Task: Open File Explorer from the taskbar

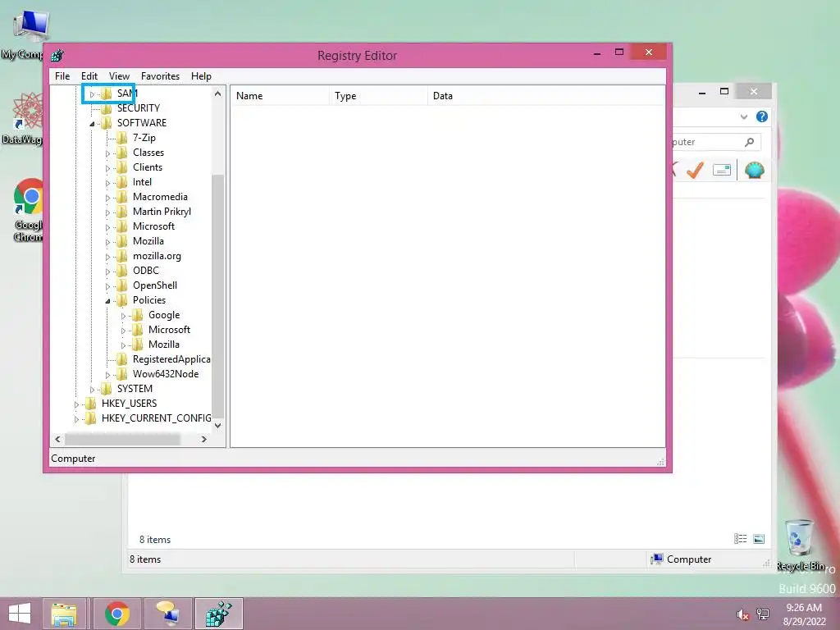Action: coord(64,614)
